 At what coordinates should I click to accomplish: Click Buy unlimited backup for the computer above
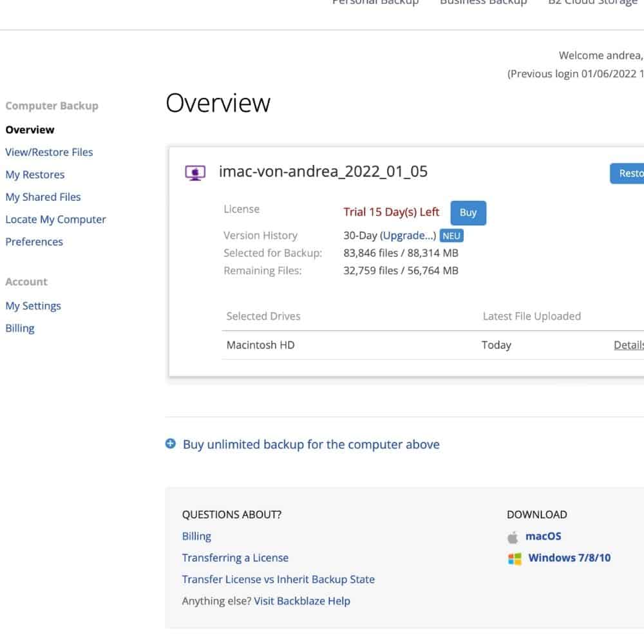click(x=311, y=444)
